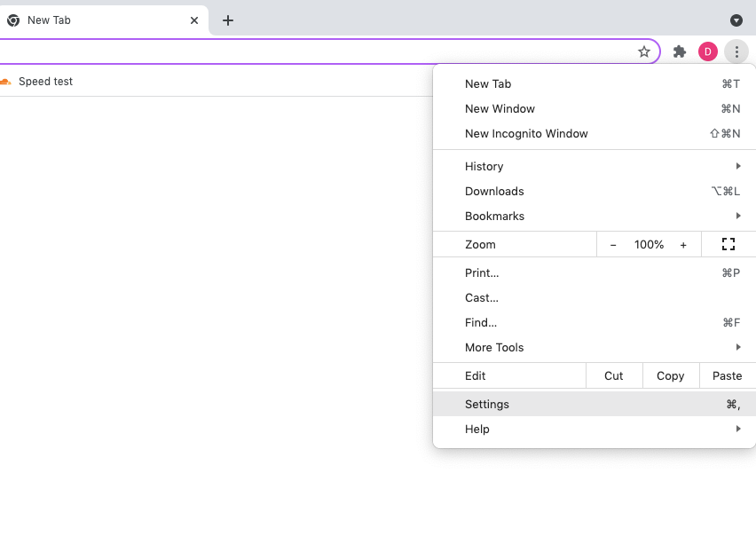The image size is (756, 552).
Task: Enter full screen with the fullscreen icon
Action: [728, 244]
